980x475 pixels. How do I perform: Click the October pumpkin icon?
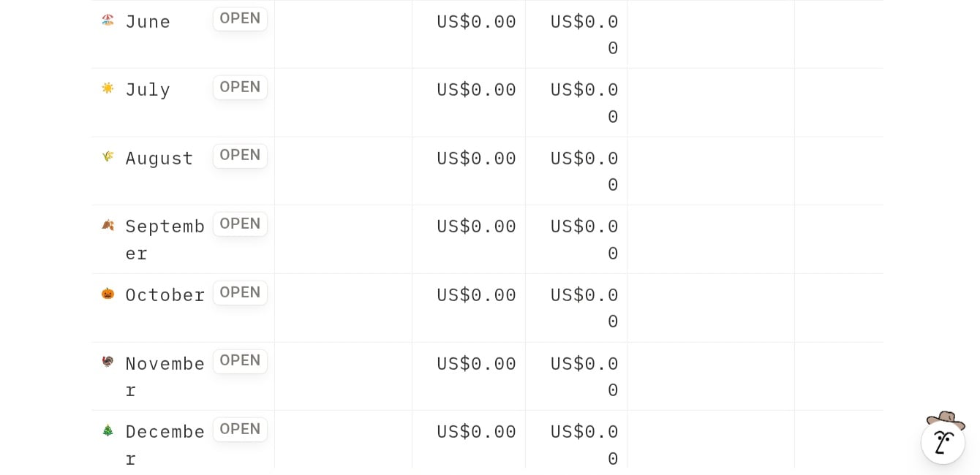coord(108,293)
